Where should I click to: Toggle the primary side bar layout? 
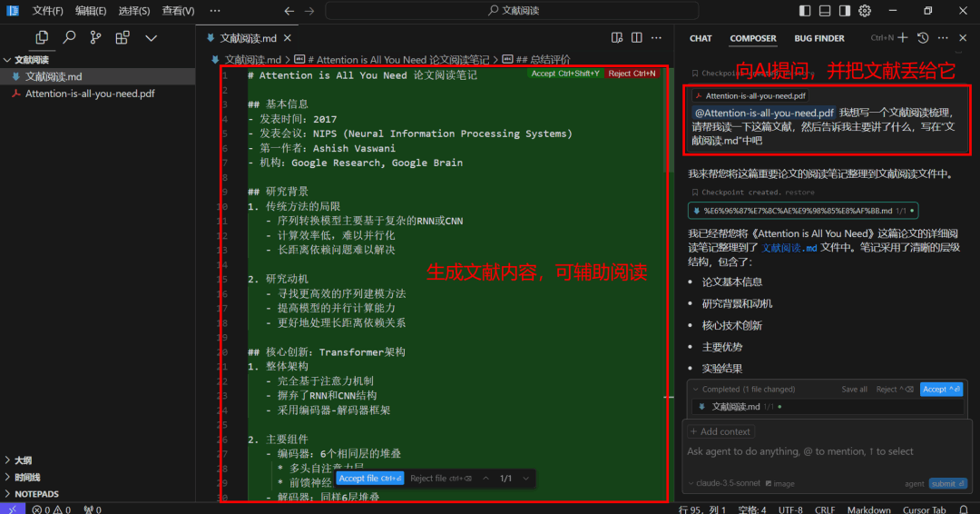pyautogui.click(x=805, y=11)
